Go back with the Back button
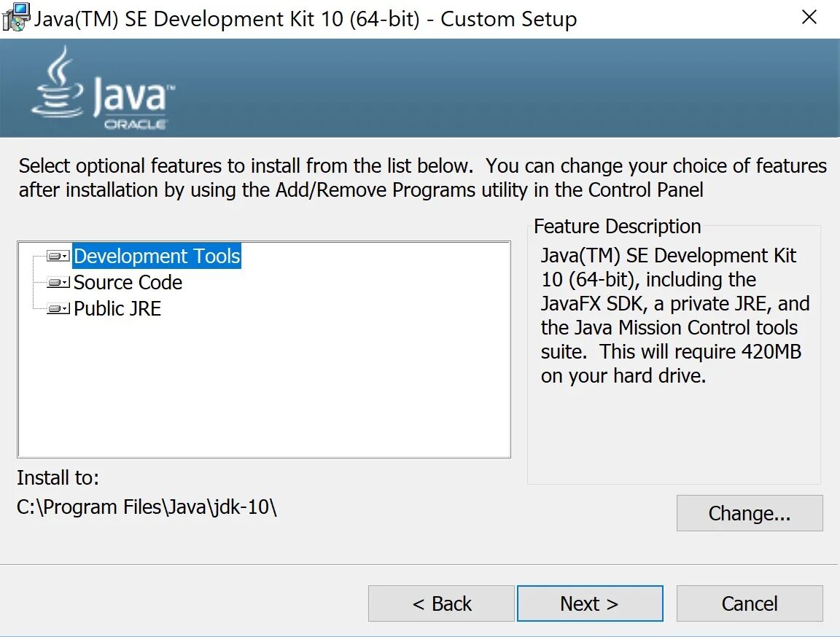 [442, 603]
